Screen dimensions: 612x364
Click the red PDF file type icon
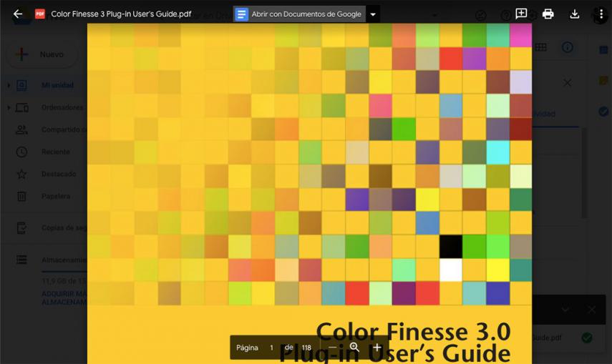[x=40, y=14]
